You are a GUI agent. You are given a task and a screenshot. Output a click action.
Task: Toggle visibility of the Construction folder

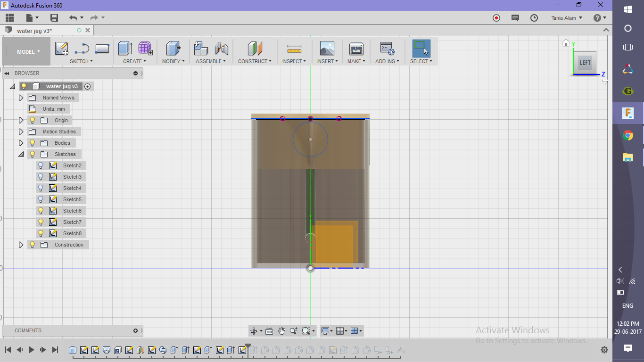point(33,245)
